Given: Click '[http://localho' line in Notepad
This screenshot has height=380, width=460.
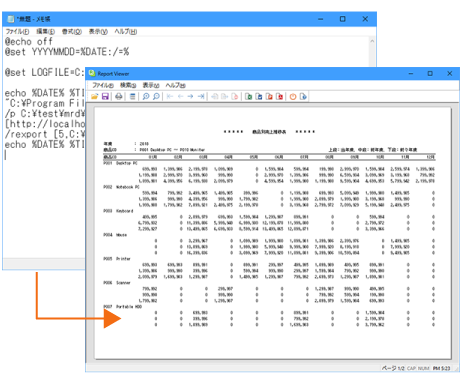Looking at the screenshot, I should tap(45, 124).
